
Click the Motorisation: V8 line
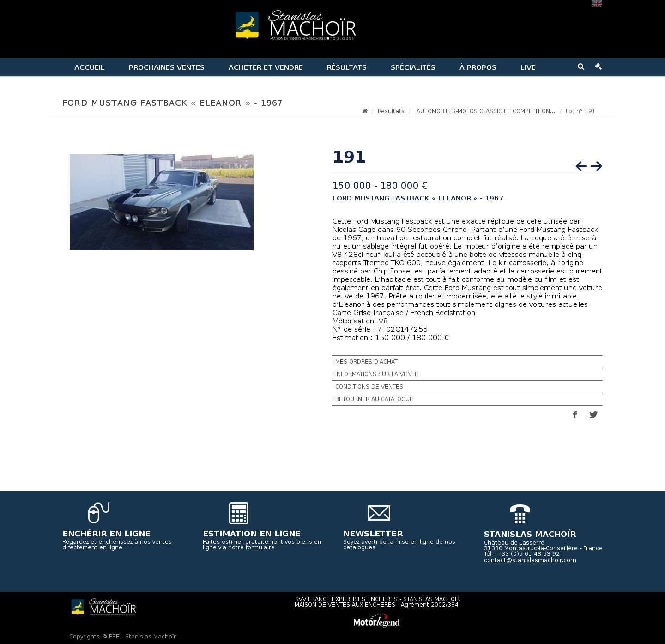tap(360, 321)
